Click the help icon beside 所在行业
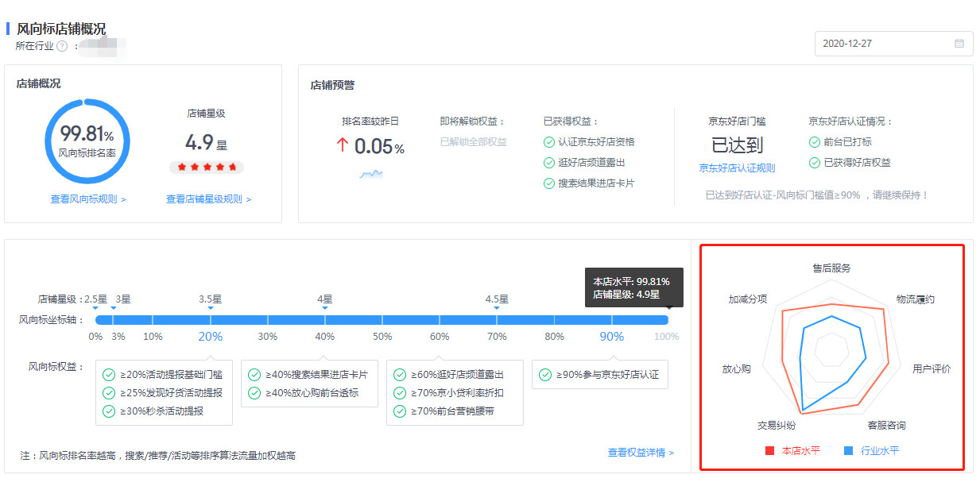This screenshot has height=486, width=980. pos(62,46)
